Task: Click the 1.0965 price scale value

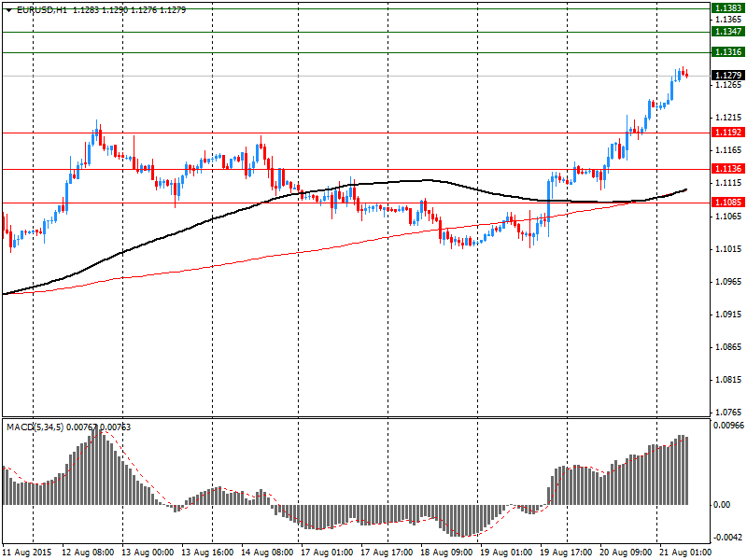Action: click(728, 282)
